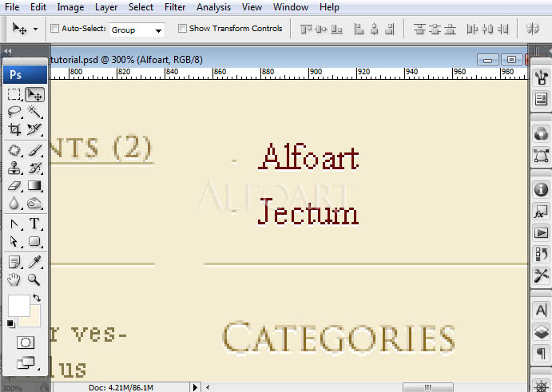Select the Slice tool
552x392 pixels.
click(x=34, y=129)
